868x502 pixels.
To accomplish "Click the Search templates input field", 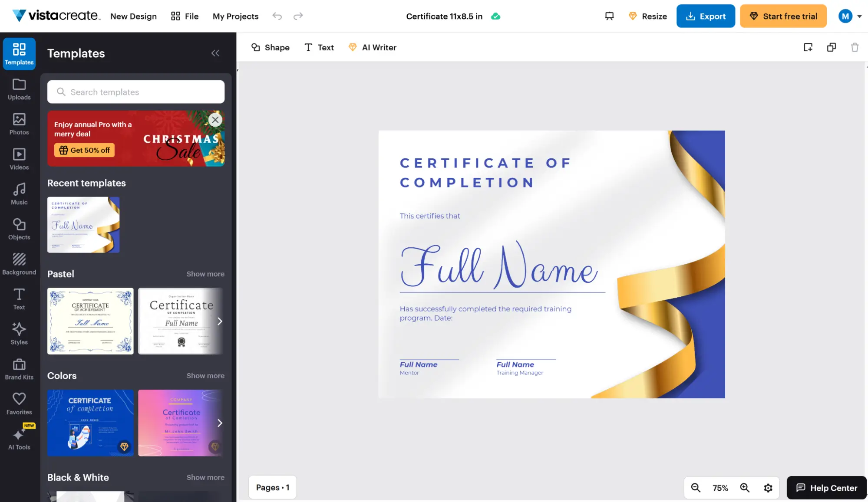I will pyautogui.click(x=135, y=92).
